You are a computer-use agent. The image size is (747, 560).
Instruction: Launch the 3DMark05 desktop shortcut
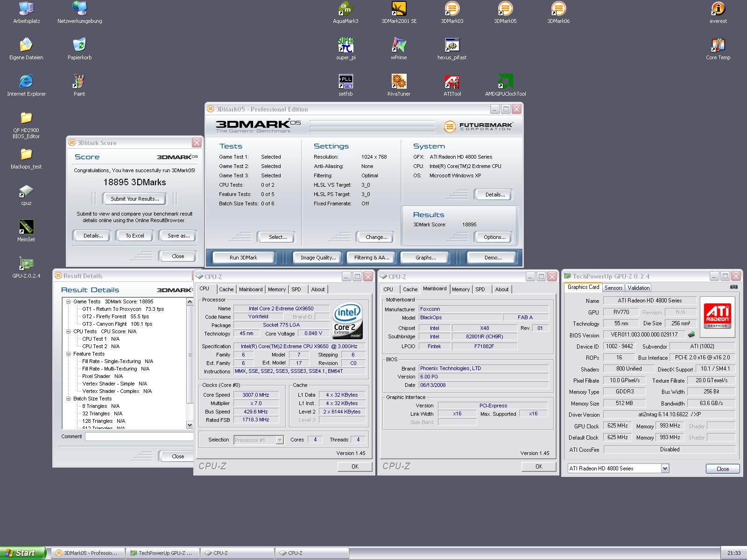[x=505, y=13]
